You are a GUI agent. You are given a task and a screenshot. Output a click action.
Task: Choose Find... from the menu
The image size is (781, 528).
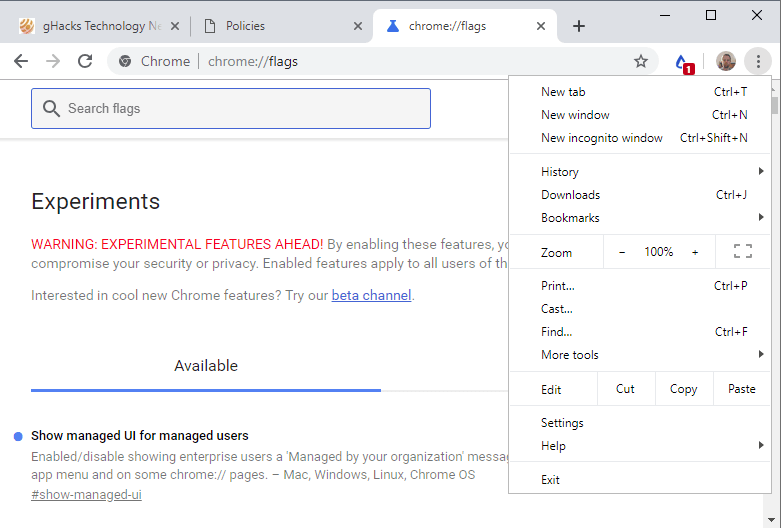(640, 331)
